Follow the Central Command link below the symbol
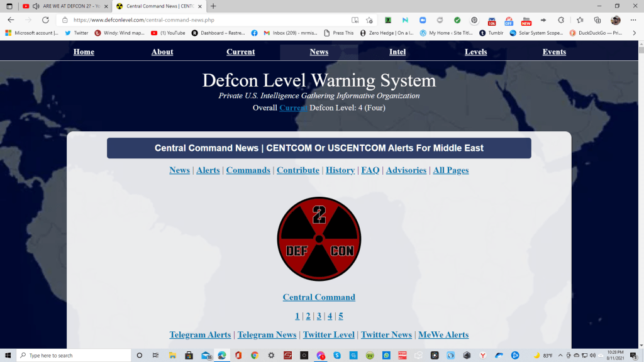This screenshot has height=362, width=644. [x=319, y=297]
